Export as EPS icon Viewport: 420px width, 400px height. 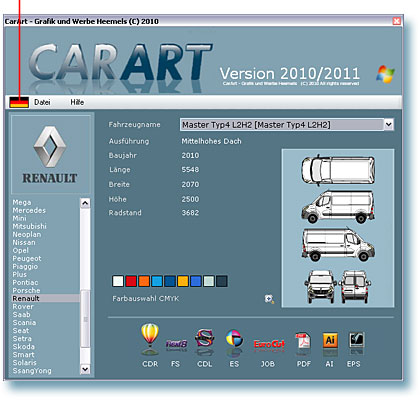click(x=356, y=342)
